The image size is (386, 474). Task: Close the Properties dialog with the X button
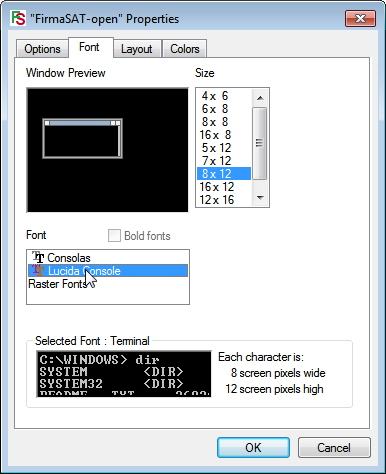click(360, 18)
